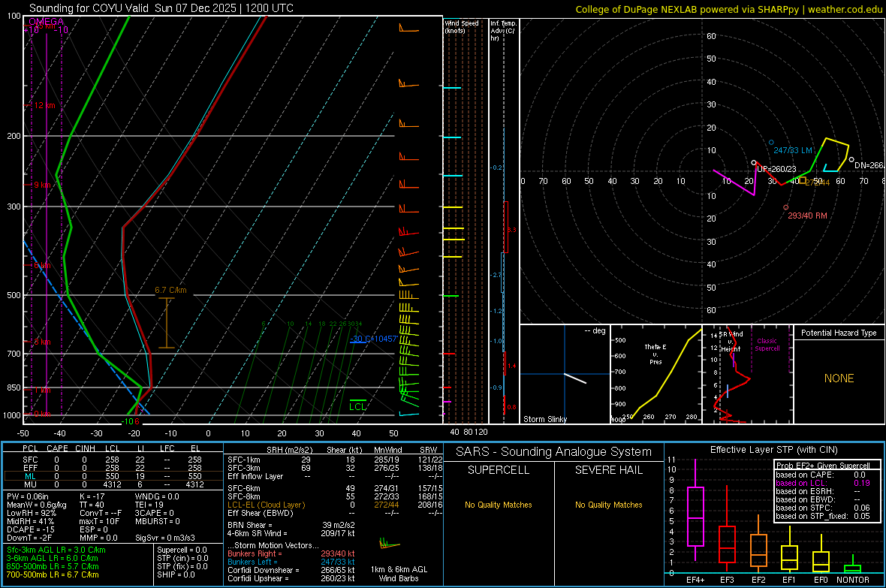Screen dimensions: 886x588
Task: Click the Eff Shear (EBWD) row label
Action: tap(261, 514)
